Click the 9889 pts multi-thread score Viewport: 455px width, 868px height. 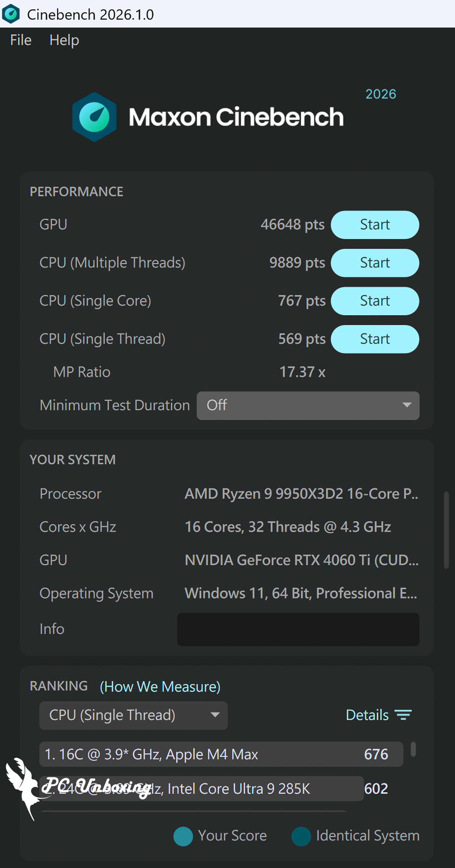click(x=297, y=263)
